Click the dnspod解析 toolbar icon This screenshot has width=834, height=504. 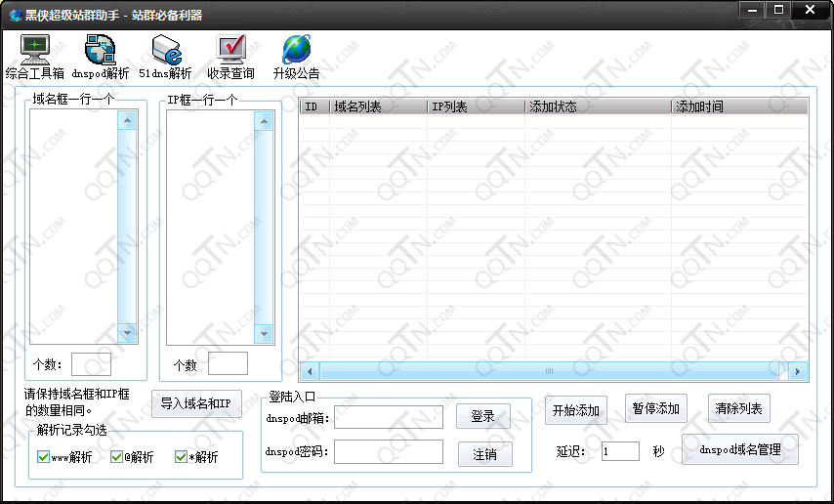(100, 50)
